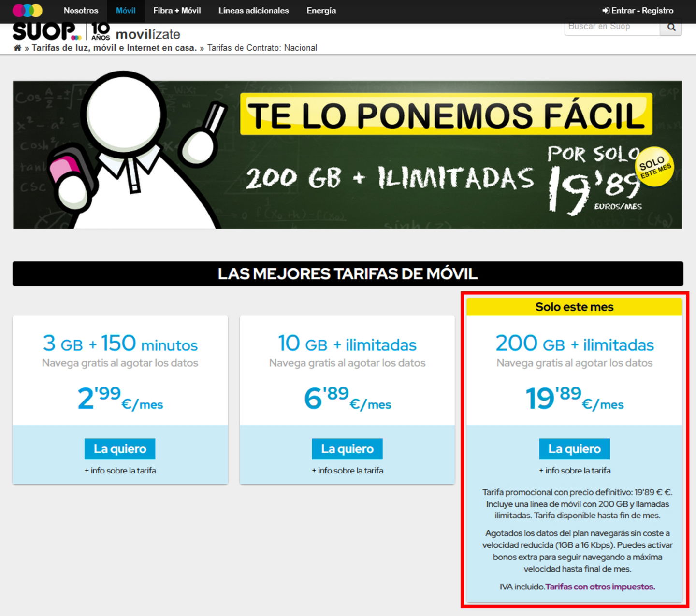Click the 3 GB + 150 minutos title

(120, 344)
